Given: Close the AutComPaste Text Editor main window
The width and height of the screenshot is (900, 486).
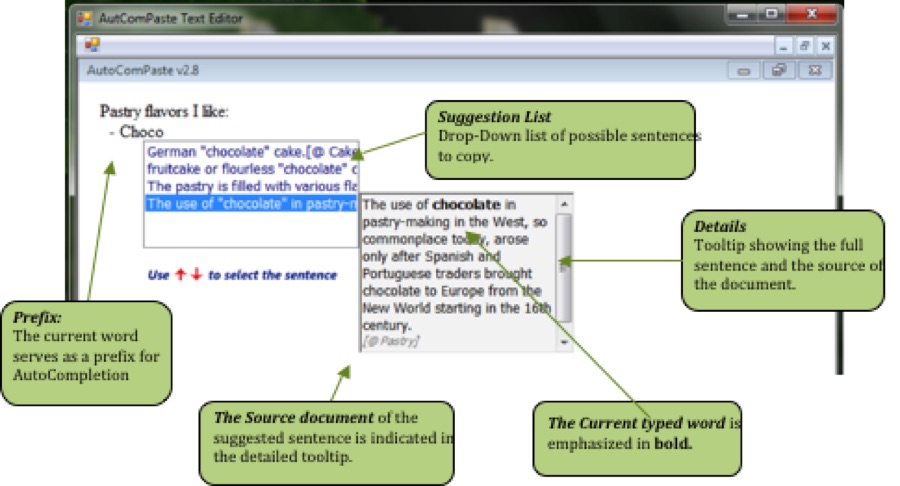Looking at the screenshot, I should (x=812, y=14).
